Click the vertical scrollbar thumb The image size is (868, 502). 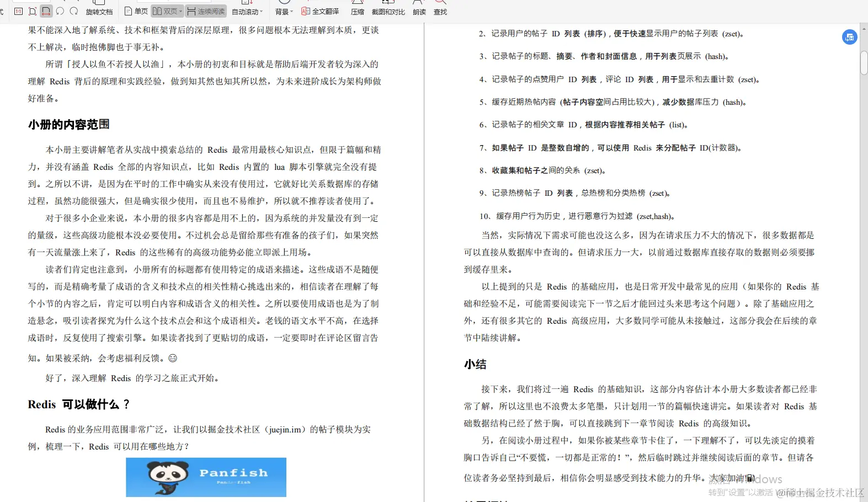(864, 62)
